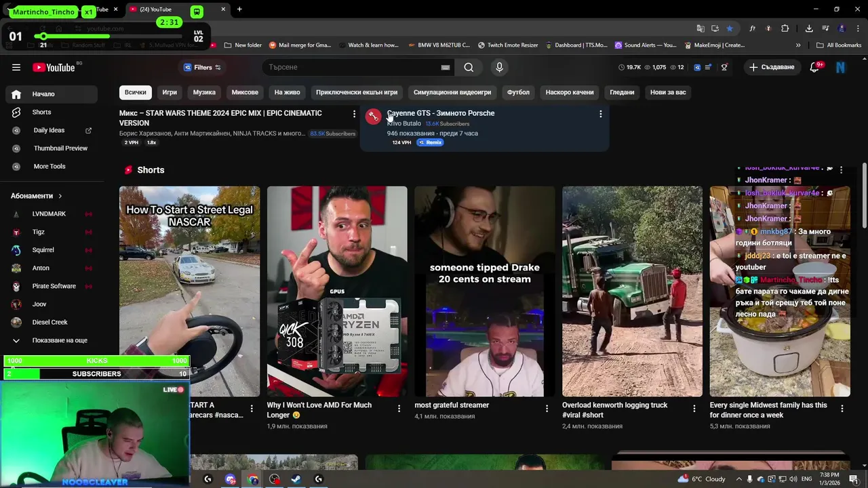The height and width of the screenshot is (488, 868).
Task: Open Steam from the taskbar
Action: click(296, 479)
